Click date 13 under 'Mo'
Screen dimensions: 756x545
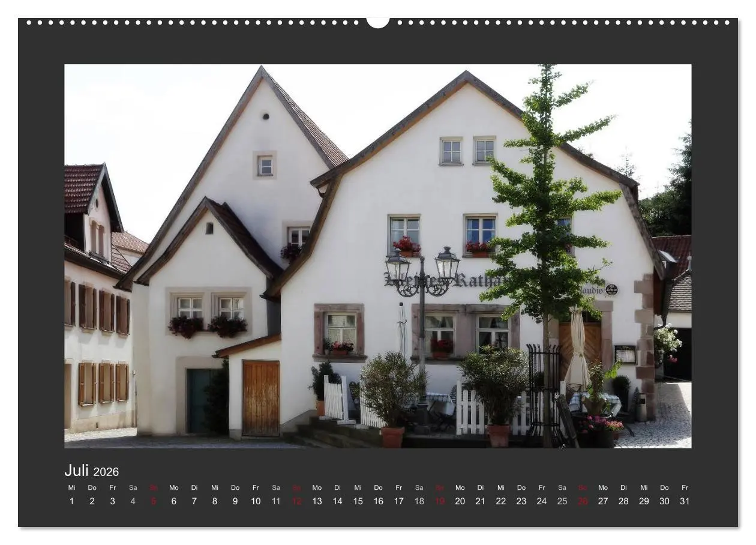pyautogui.click(x=317, y=501)
